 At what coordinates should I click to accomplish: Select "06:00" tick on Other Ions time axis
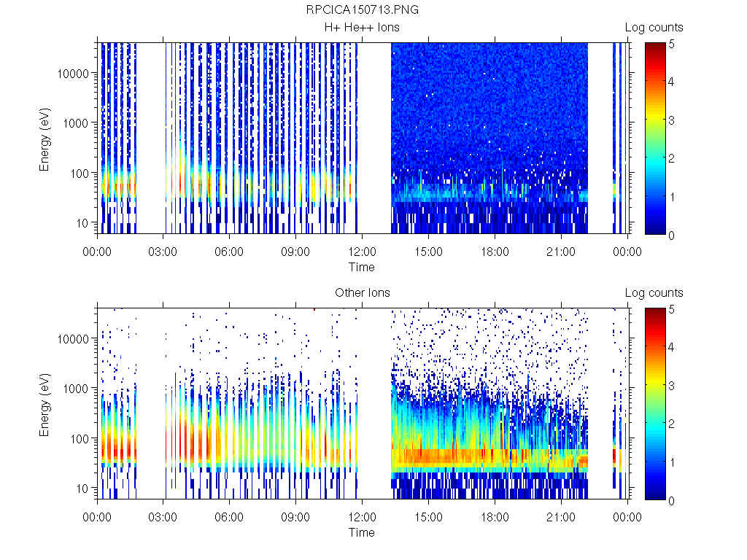point(229,517)
